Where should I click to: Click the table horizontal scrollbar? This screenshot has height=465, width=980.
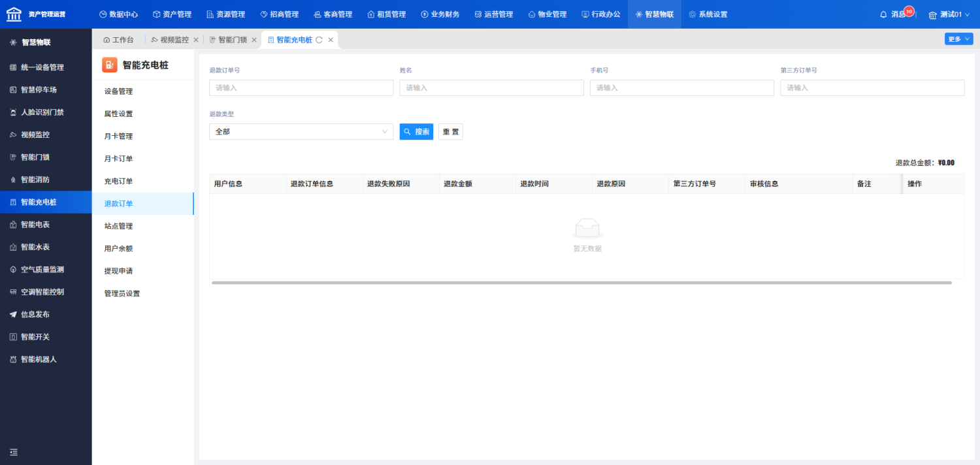tap(581, 283)
